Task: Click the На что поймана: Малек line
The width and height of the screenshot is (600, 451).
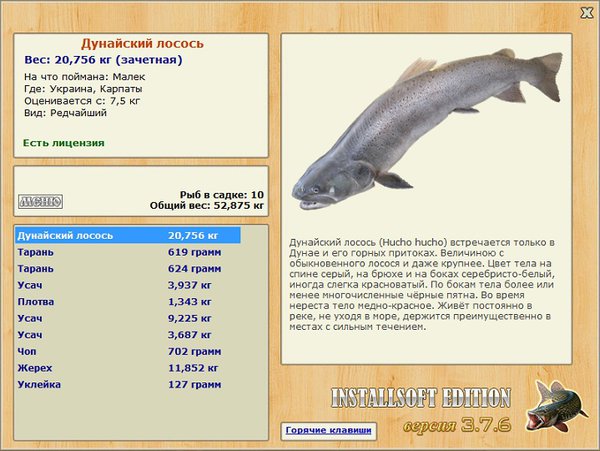Action: [x=85, y=77]
